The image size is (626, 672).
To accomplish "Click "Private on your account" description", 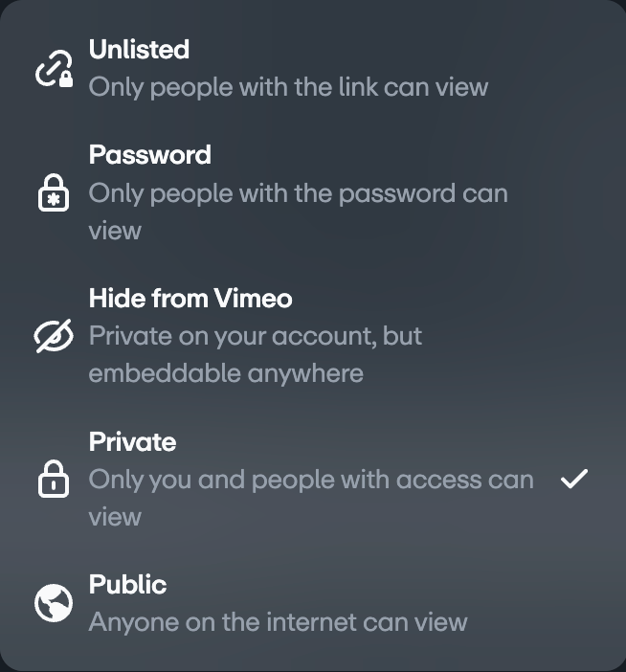I will pos(255,336).
